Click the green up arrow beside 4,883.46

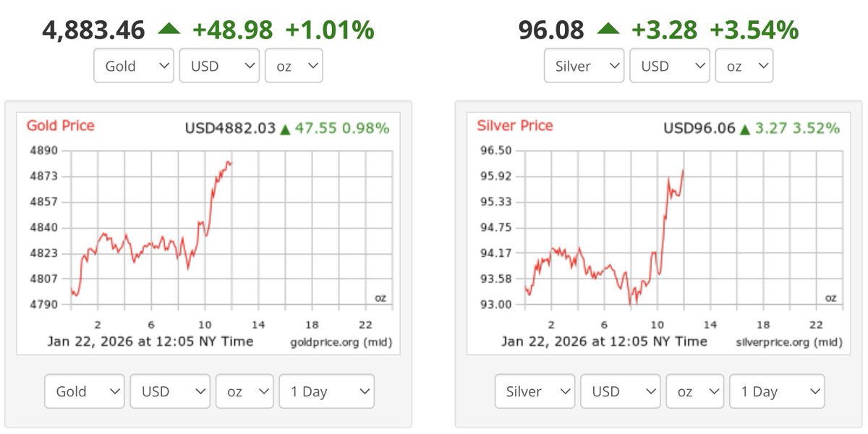pos(169,30)
